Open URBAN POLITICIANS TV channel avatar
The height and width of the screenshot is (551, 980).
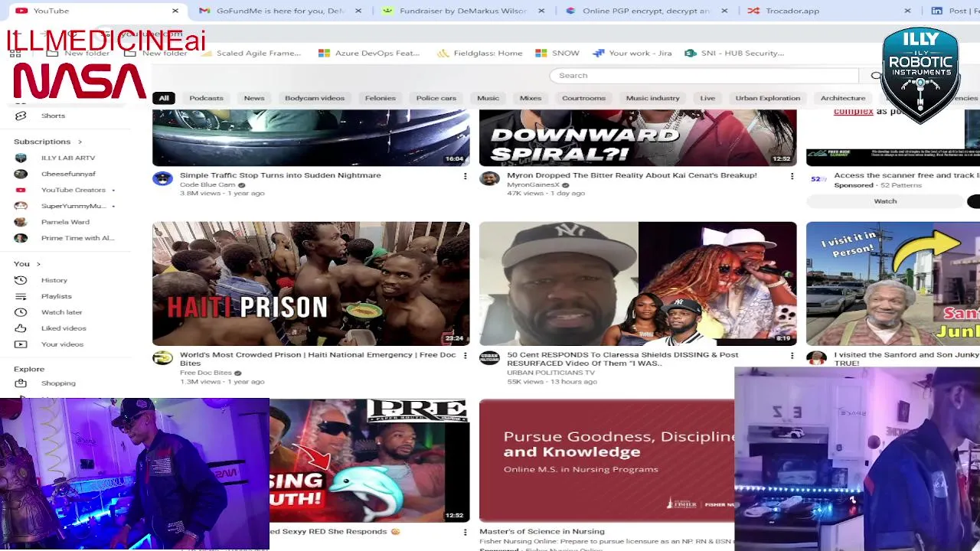point(489,358)
